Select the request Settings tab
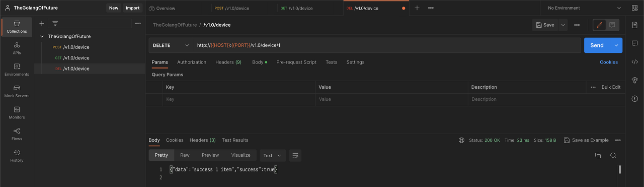644x187 pixels. (355, 62)
